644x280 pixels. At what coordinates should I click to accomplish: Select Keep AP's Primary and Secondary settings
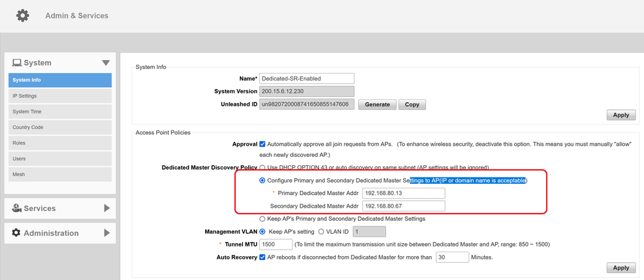262,219
